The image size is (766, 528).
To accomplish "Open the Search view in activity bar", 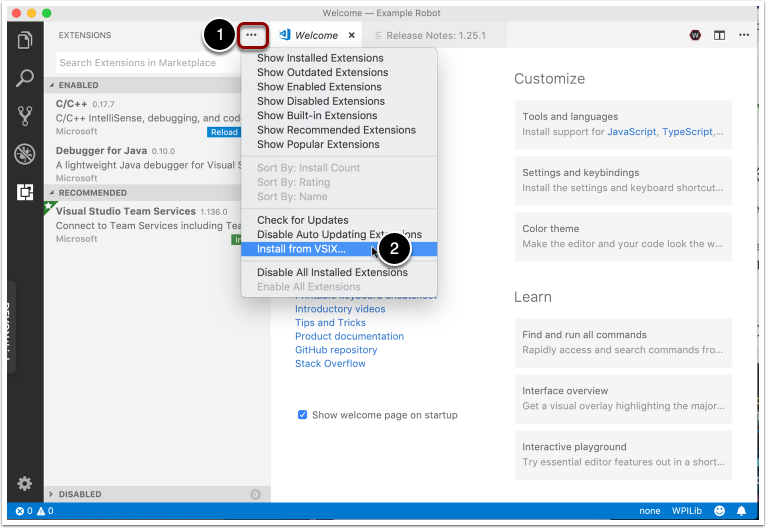I will (x=25, y=78).
